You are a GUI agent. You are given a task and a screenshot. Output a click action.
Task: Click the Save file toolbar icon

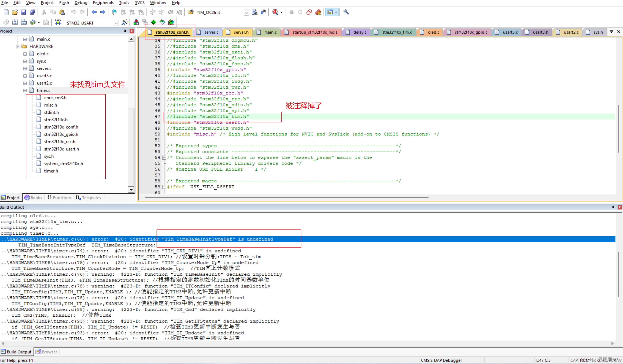[x=23, y=12]
